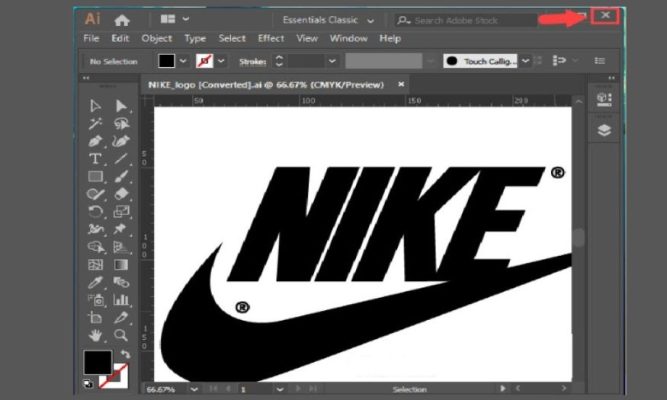Image resolution: width=667 pixels, height=400 pixels.
Task: Select the Type tool
Action: (96, 159)
